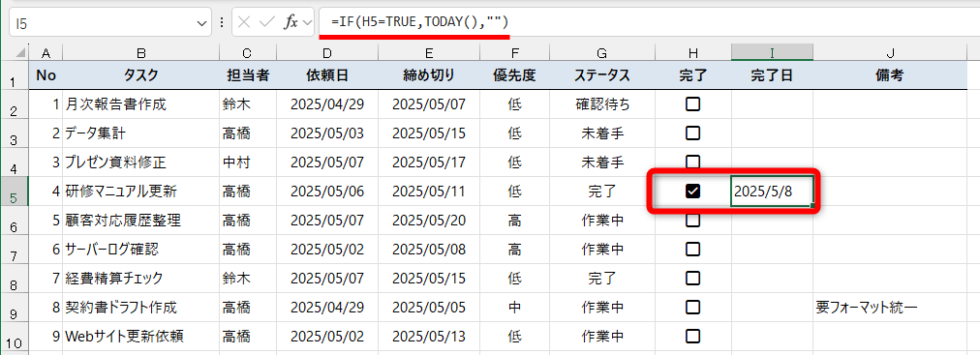The width and height of the screenshot is (980, 355).
Task: Click the 優先度 header cell
Action: (514, 75)
